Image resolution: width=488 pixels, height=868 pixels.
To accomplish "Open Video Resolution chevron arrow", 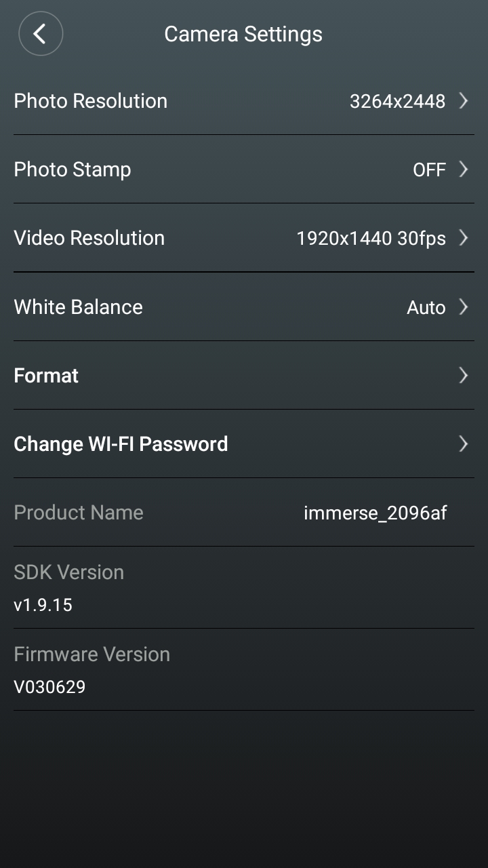I will point(464,238).
